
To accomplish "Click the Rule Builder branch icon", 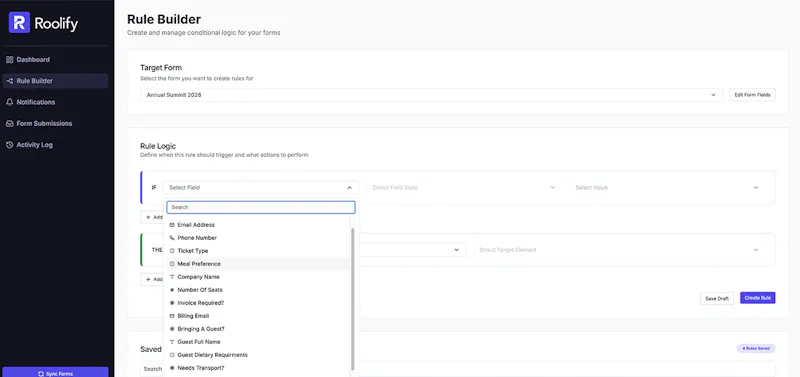I will click(x=9, y=81).
